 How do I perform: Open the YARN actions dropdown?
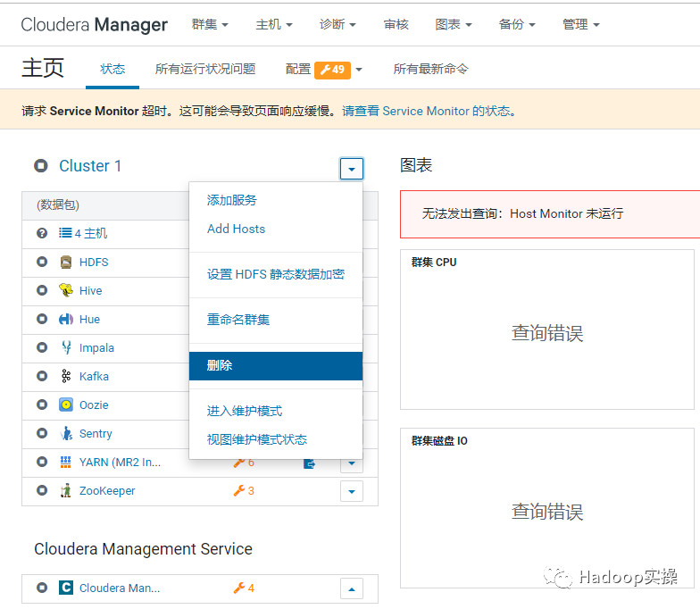(x=352, y=464)
